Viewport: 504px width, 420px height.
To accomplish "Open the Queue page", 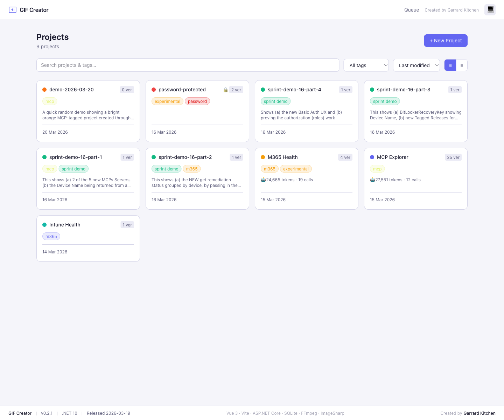I will (411, 10).
